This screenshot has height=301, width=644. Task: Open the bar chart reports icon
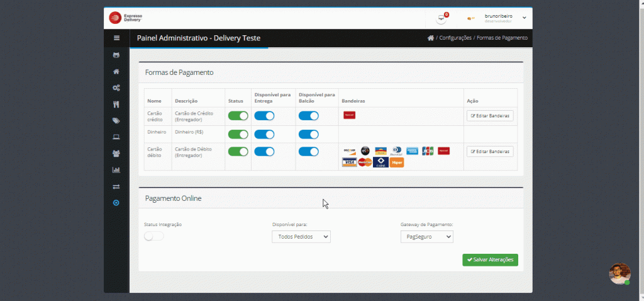pos(116,170)
